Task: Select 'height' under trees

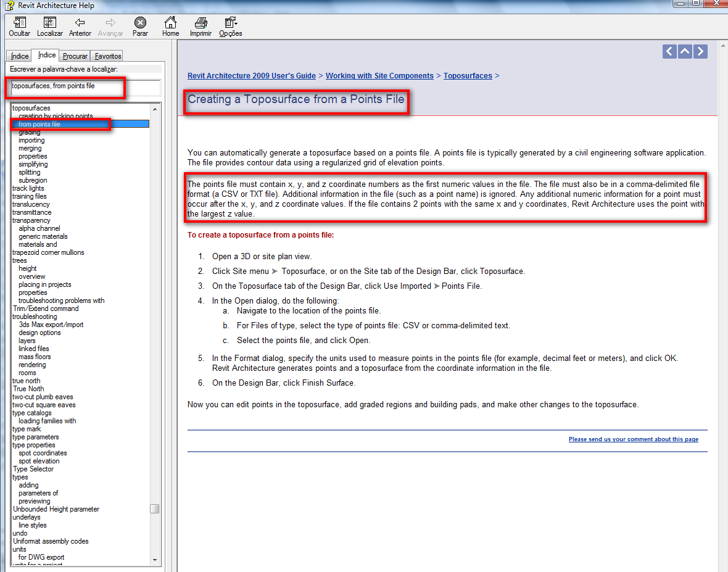Action: point(27,268)
